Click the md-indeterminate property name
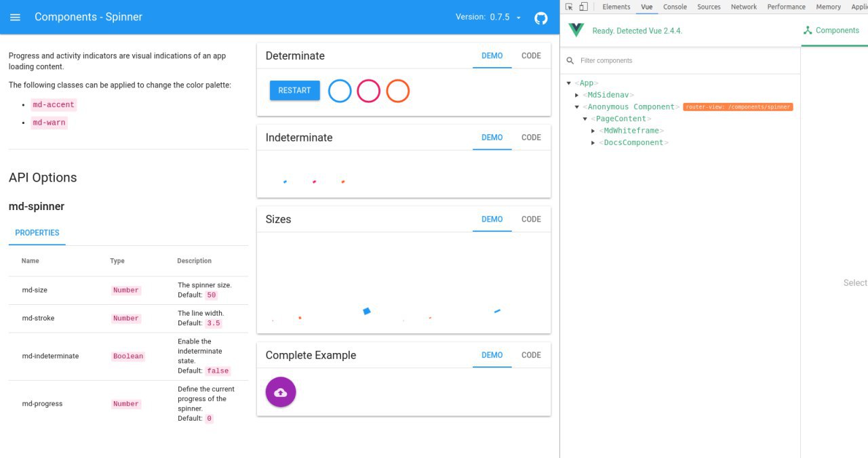 pos(50,356)
